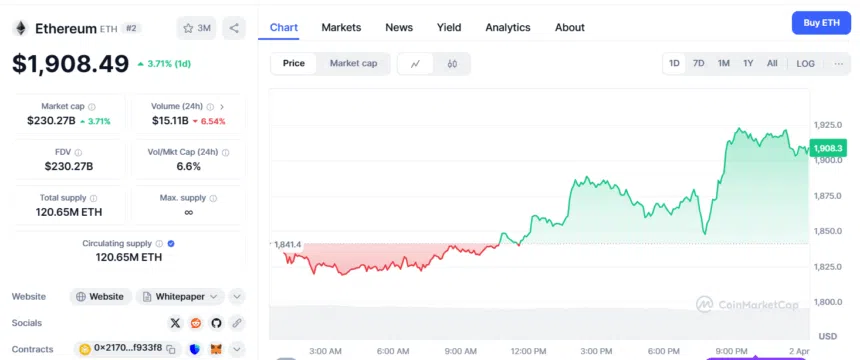Open the chart more options ellipsis menu
This screenshot has height=360, width=860.
tap(839, 64)
